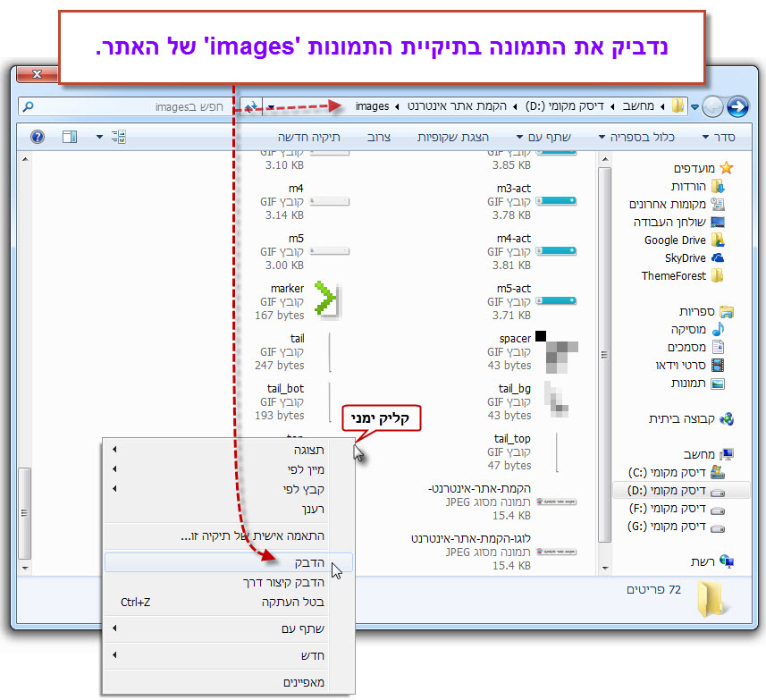Click file list scrollbar down arrow
Screen dimensions: 766x700
[x=25, y=568]
